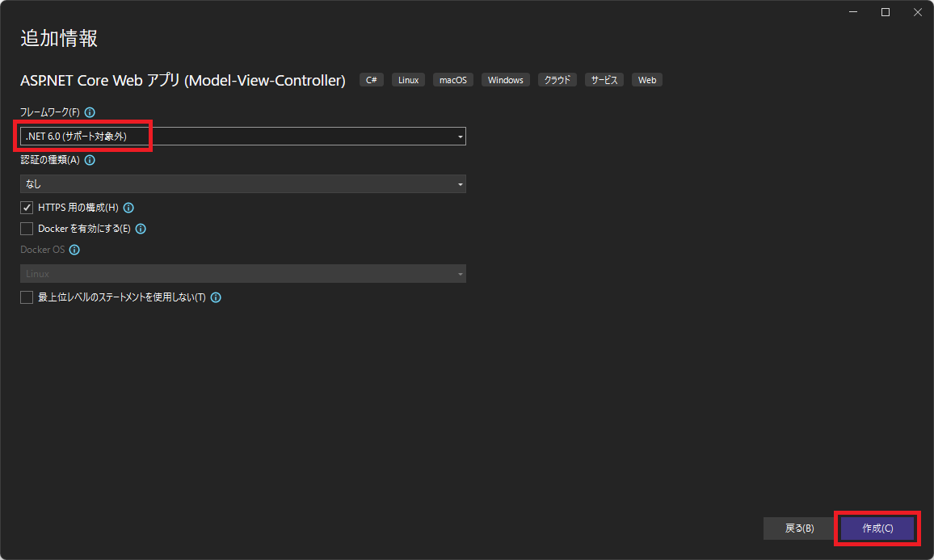The width and height of the screenshot is (934, 560).
Task: Click the disabled Docker OS Linux dropdown
Action: tap(243, 273)
